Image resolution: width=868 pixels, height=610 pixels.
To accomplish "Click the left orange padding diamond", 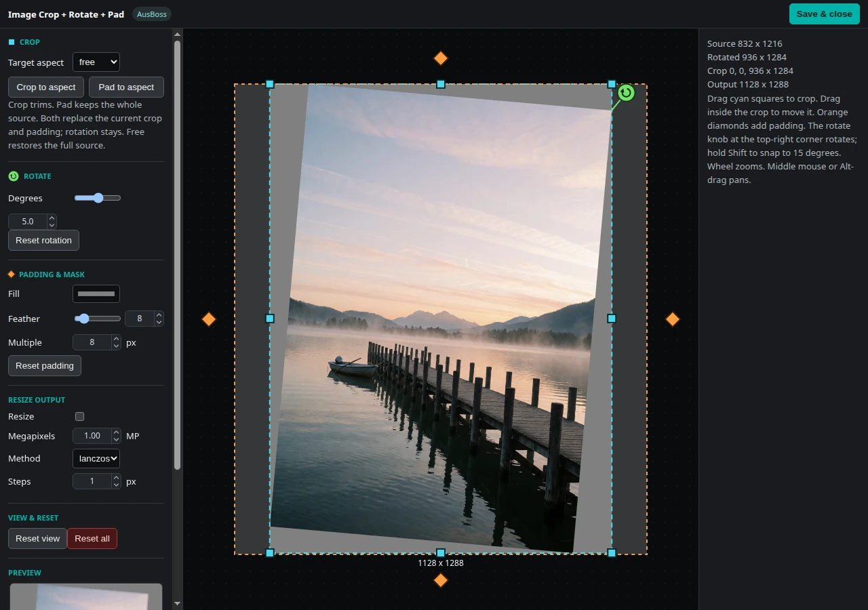I will tap(209, 319).
